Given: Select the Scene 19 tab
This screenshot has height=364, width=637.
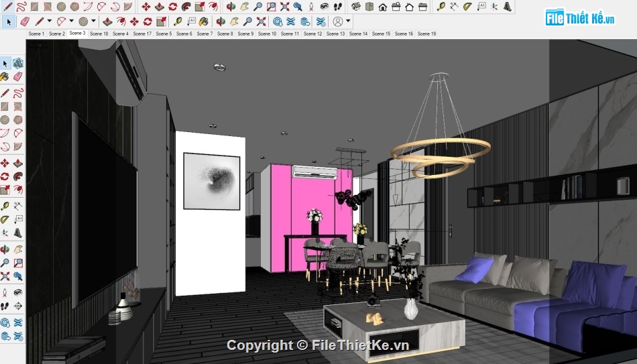Looking at the screenshot, I should [426, 34].
